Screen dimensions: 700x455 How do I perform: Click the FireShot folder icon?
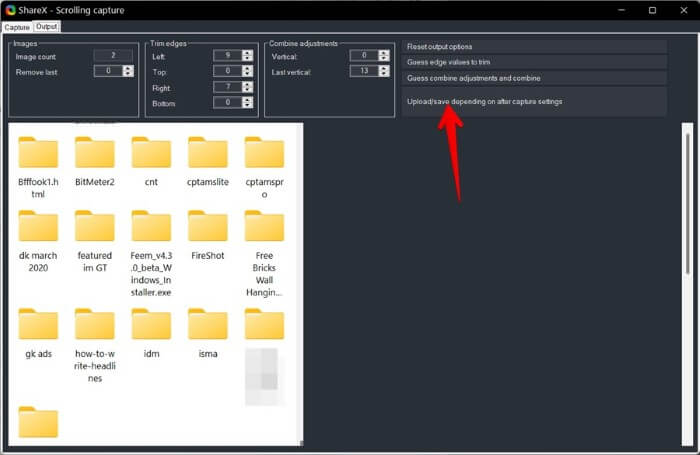[208, 226]
